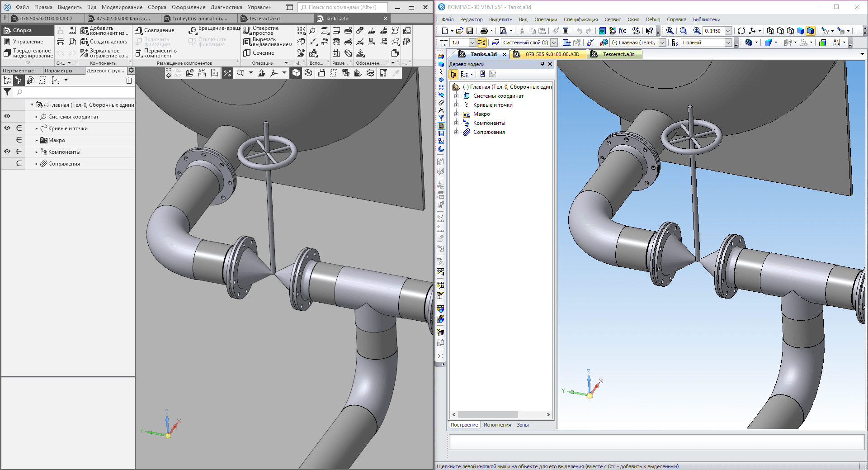Open the Спецификация menu

tap(580, 19)
